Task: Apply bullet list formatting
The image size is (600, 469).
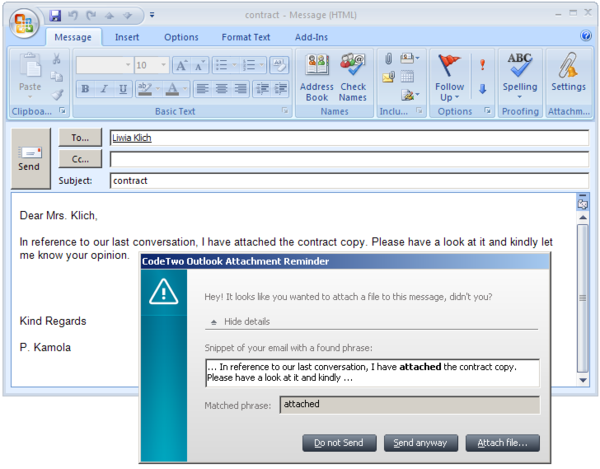Action: coord(222,65)
